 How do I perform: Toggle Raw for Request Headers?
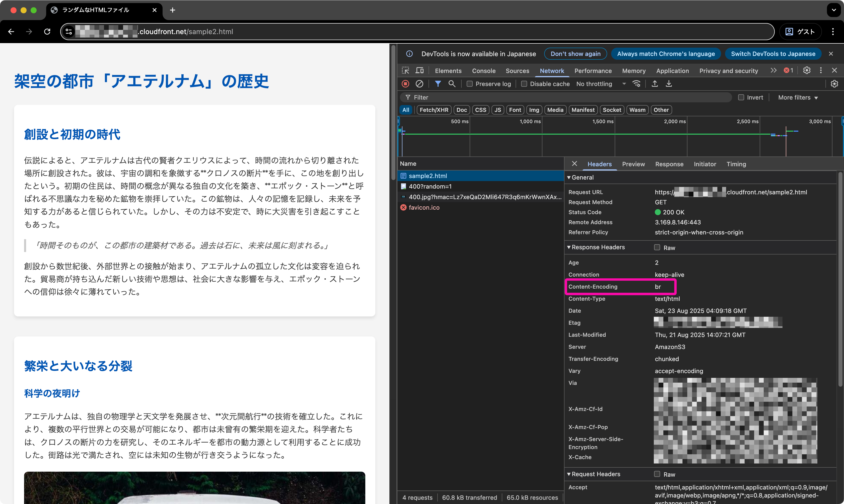coord(657,474)
